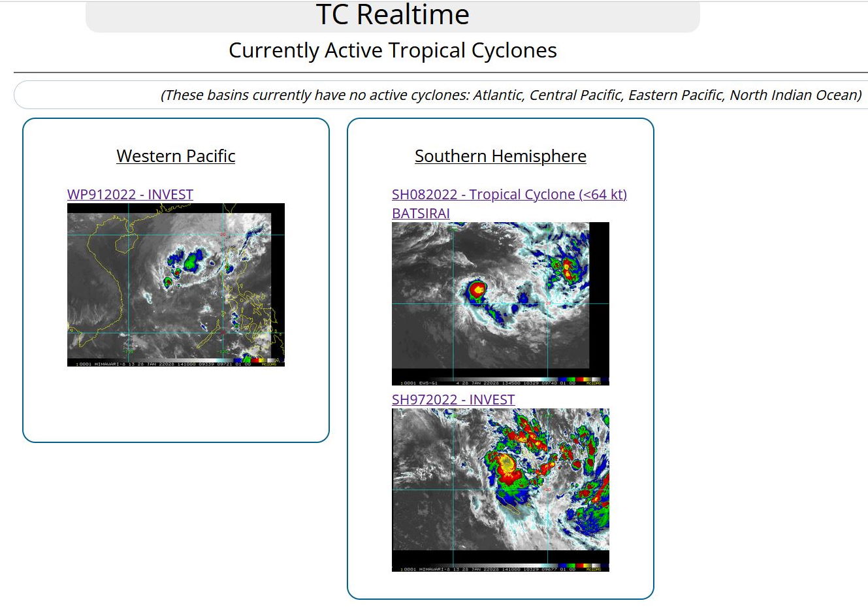Open the SH972022 - INVEST link
868x607 pixels.
453,399
